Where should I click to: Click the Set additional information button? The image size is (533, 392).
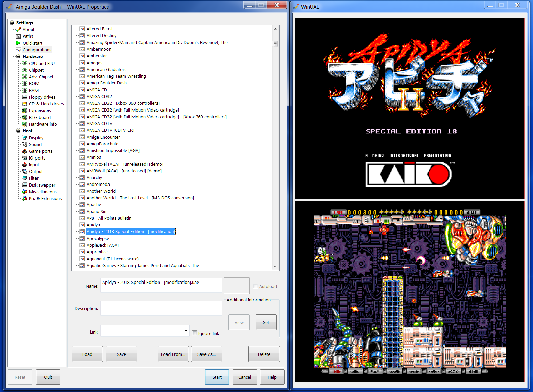pos(266,322)
